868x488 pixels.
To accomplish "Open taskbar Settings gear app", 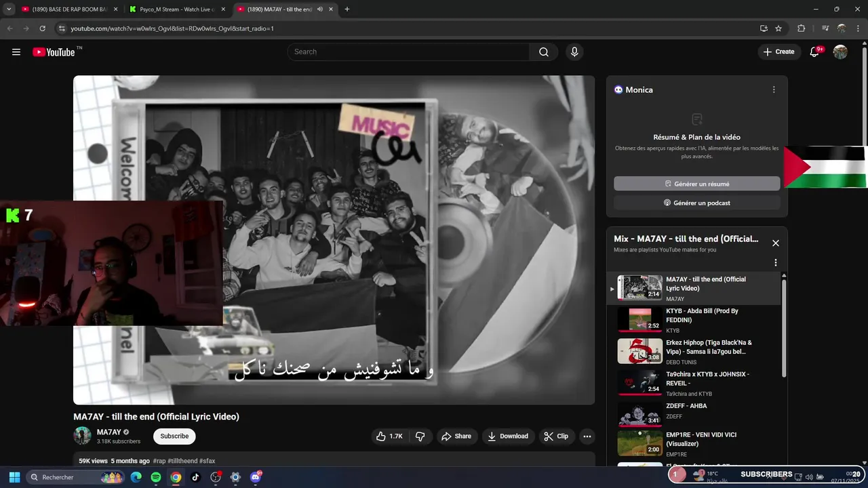I will (235, 477).
